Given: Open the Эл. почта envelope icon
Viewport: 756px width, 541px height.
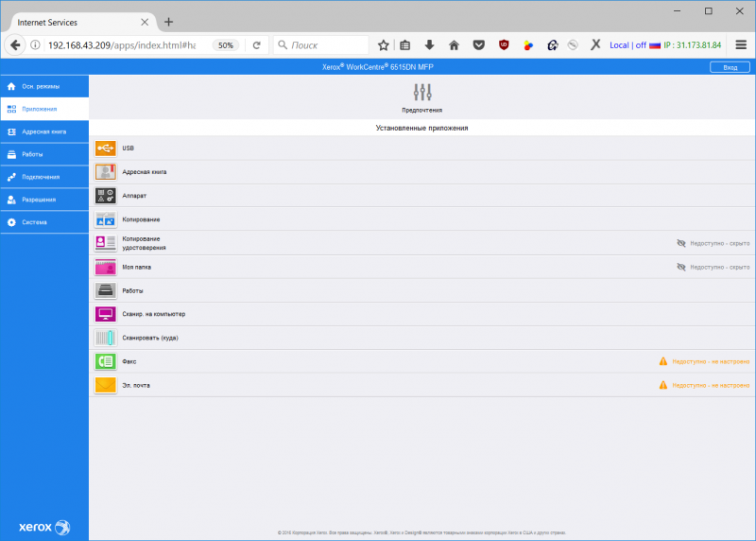Looking at the screenshot, I should 104,385.
